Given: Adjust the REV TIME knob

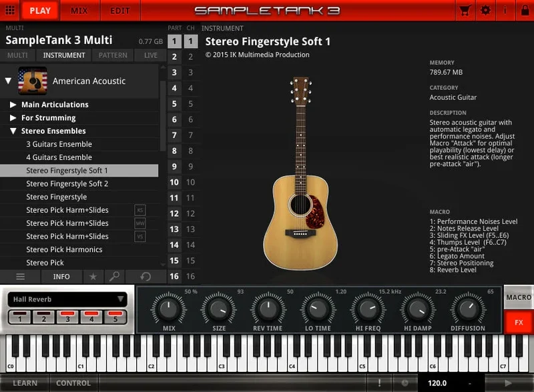Looking at the screenshot, I should pyautogui.click(x=268, y=309).
